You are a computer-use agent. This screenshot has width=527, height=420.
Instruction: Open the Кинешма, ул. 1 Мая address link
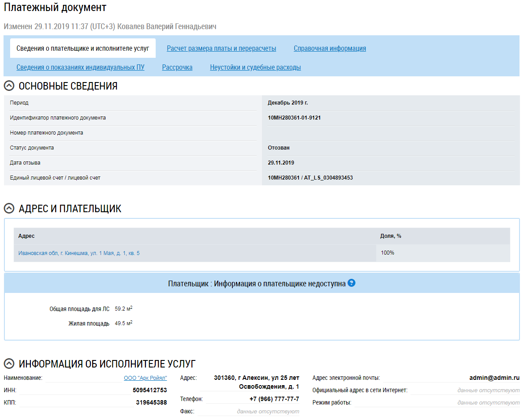point(79,253)
